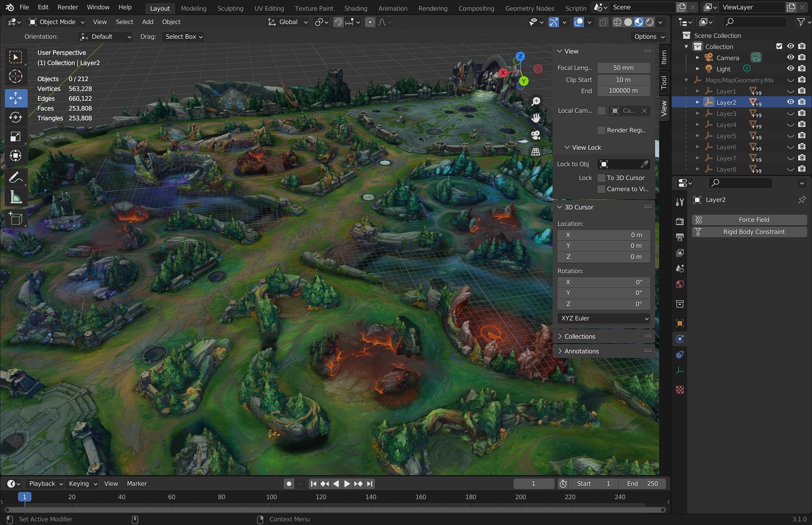
Task: Select the Select Box tool in toolbar
Action: coord(16,57)
